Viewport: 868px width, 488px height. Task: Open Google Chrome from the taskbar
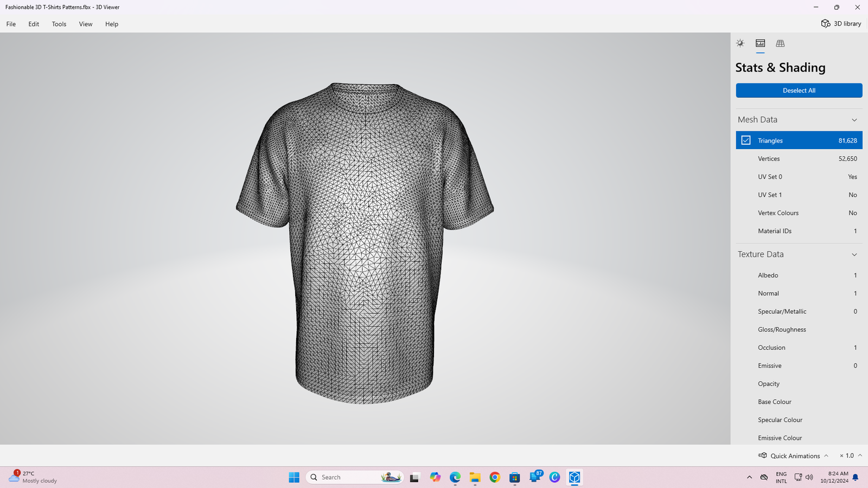[x=495, y=477]
